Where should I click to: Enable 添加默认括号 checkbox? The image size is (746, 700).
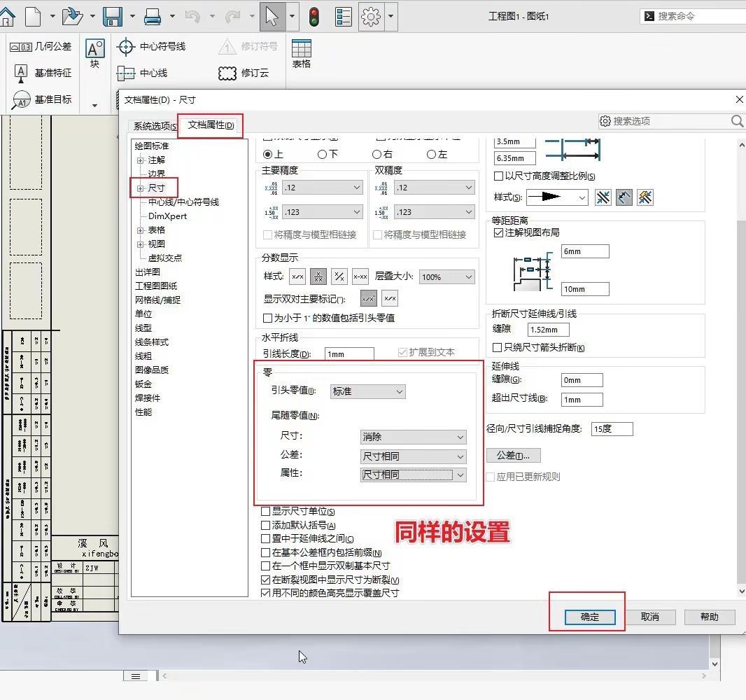coord(266,526)
